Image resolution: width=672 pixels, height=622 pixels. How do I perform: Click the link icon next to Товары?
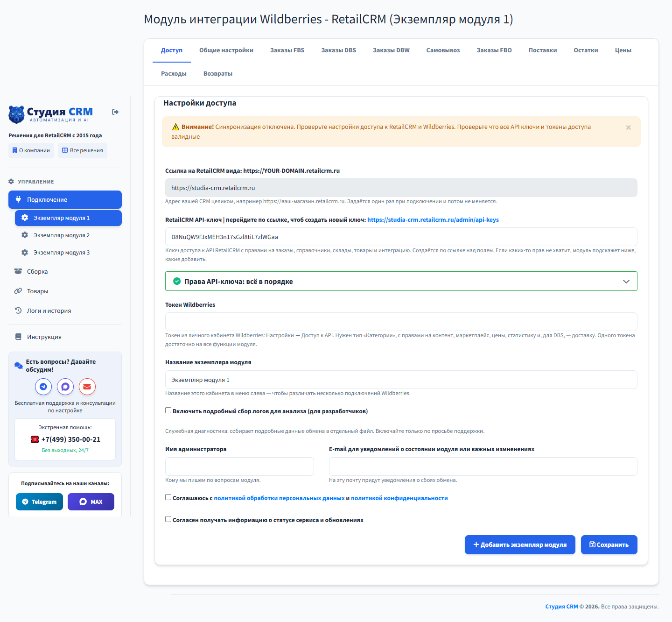(x=18, y=291)
